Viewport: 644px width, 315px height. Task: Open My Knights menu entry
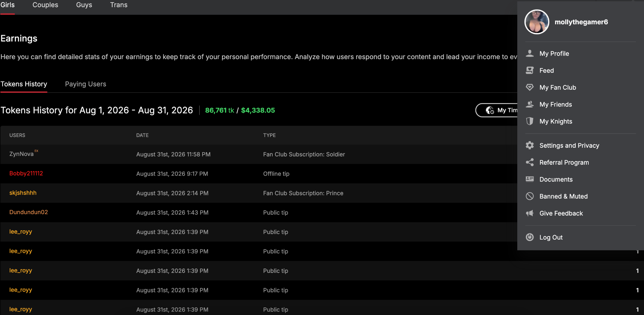point(556,121)
